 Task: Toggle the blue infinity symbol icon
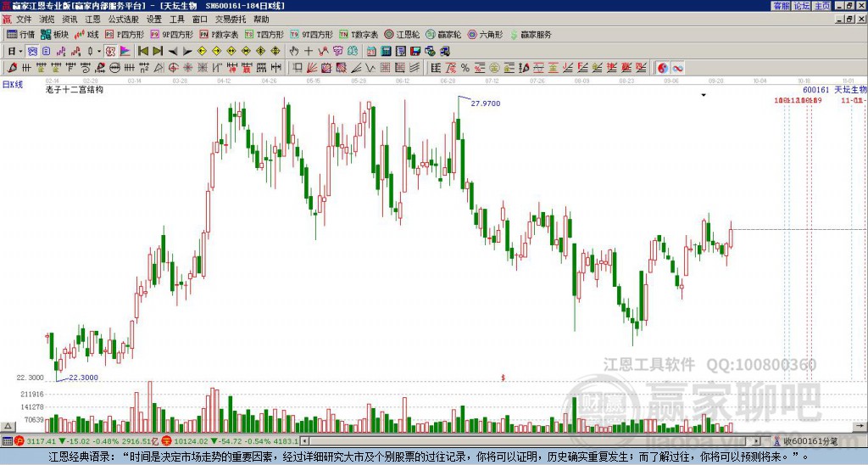click(x=677, y=68)
